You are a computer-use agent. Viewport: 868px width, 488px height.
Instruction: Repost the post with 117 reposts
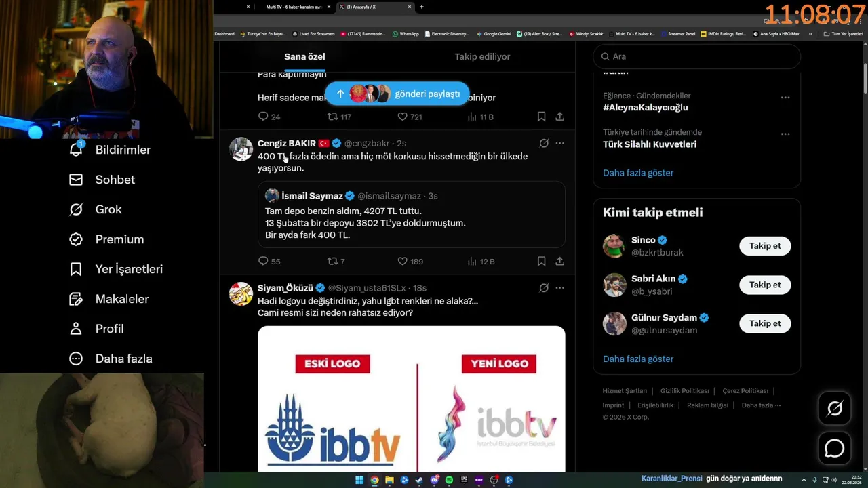(x=339, y=117)
